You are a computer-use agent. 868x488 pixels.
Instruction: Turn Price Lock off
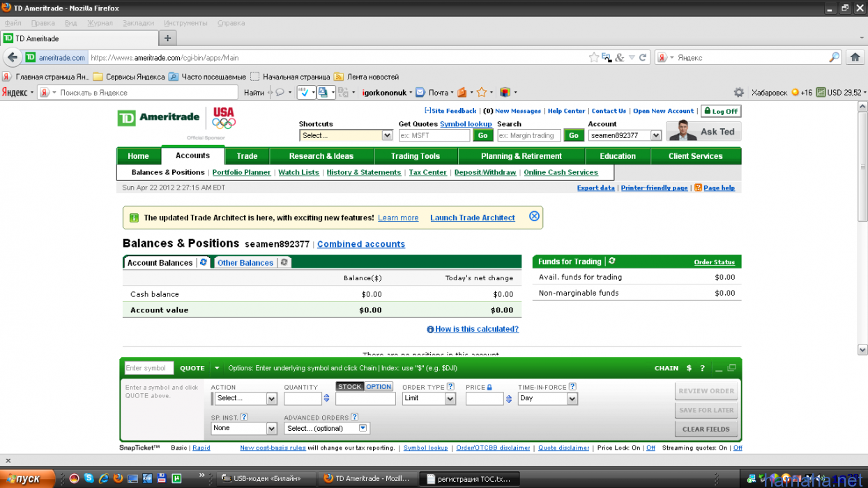[x=650, y=448]
